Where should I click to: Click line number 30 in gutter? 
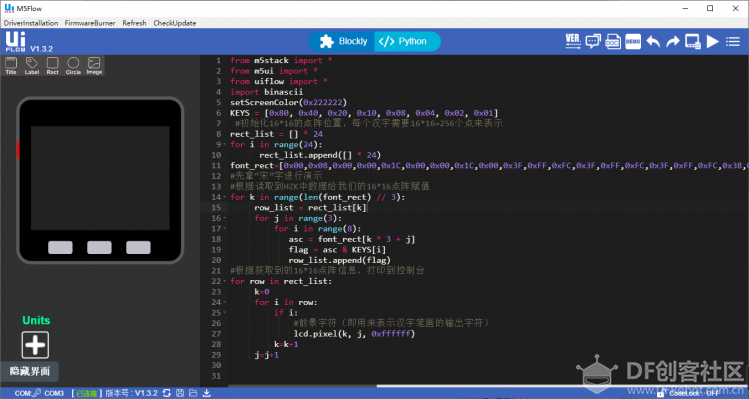point(216,365)
